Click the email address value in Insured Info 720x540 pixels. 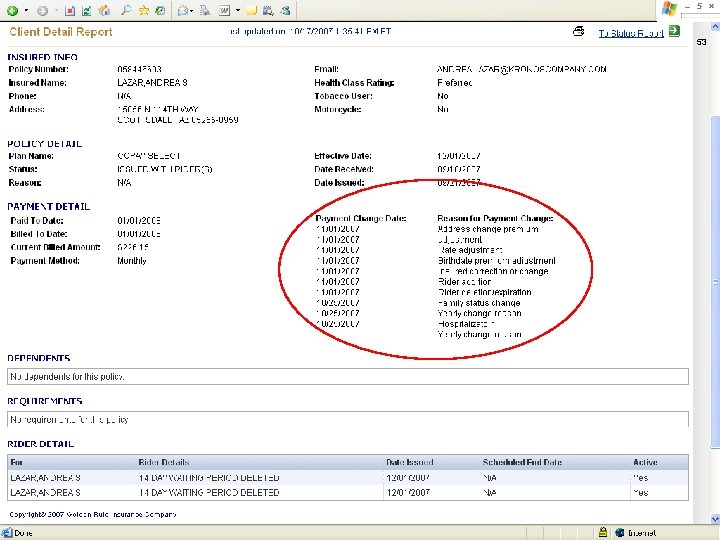click(522, 69)
